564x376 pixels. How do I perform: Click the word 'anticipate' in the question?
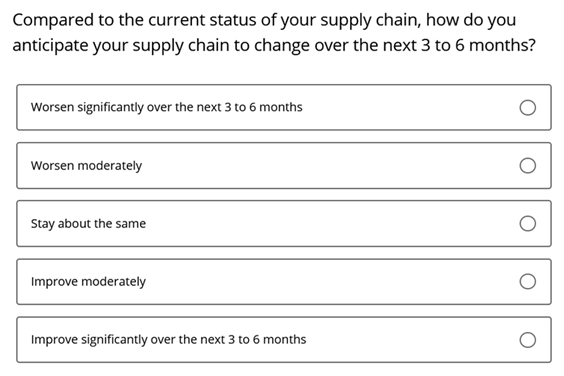[x=50, y=46]
